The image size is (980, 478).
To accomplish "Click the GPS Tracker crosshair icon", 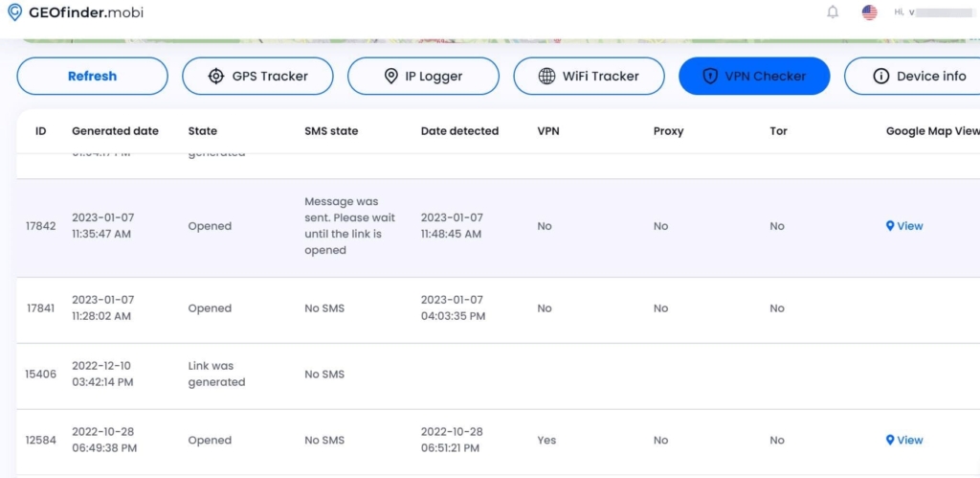I will point(215,77).
